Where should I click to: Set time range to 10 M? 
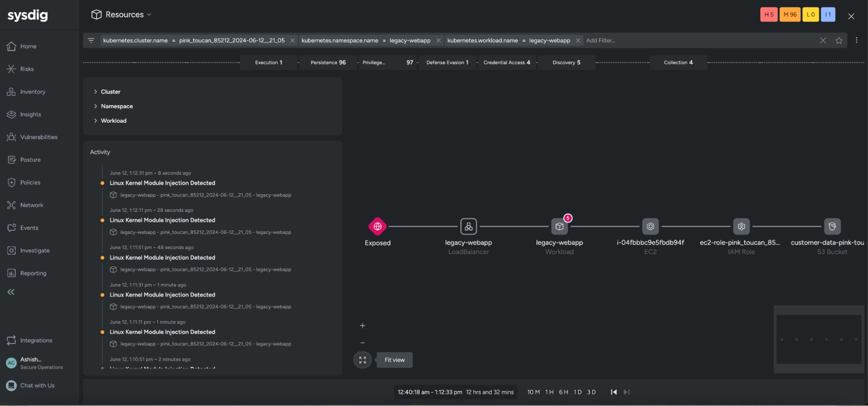(x=534, y=392)
